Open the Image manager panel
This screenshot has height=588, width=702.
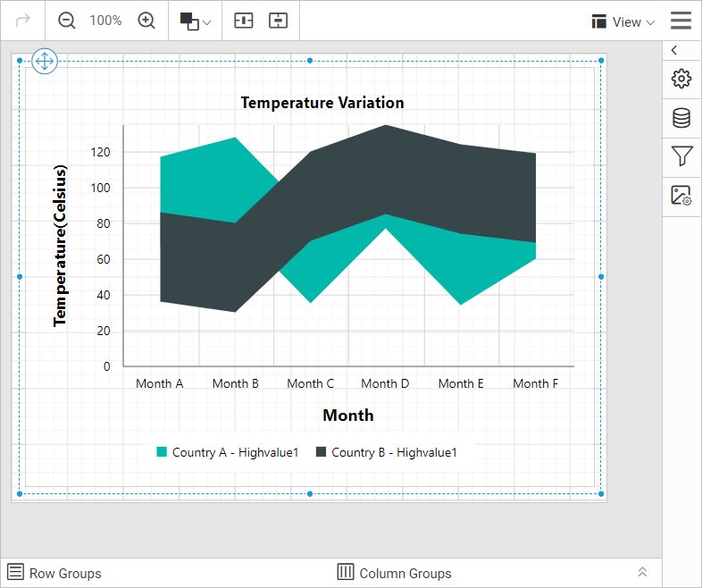tap(681, 196)
